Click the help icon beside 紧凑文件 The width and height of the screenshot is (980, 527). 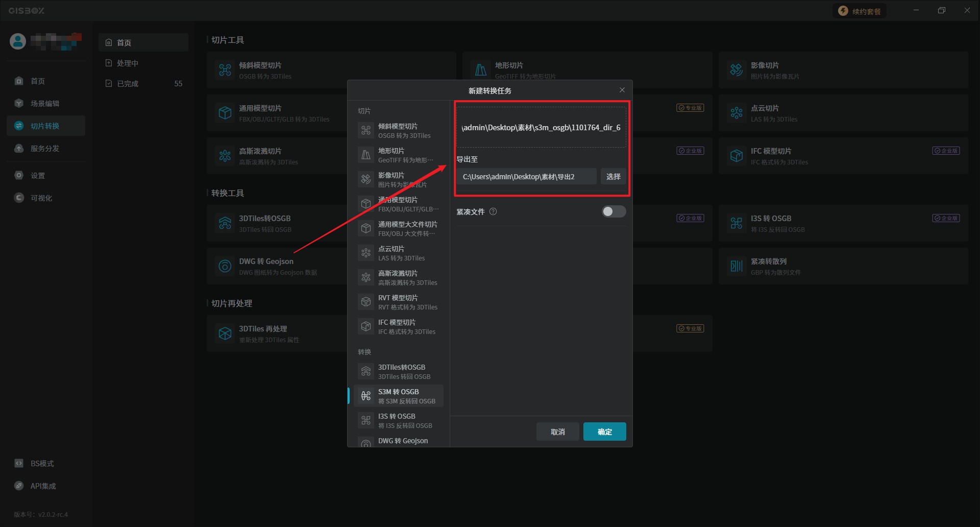click(493, 211)
